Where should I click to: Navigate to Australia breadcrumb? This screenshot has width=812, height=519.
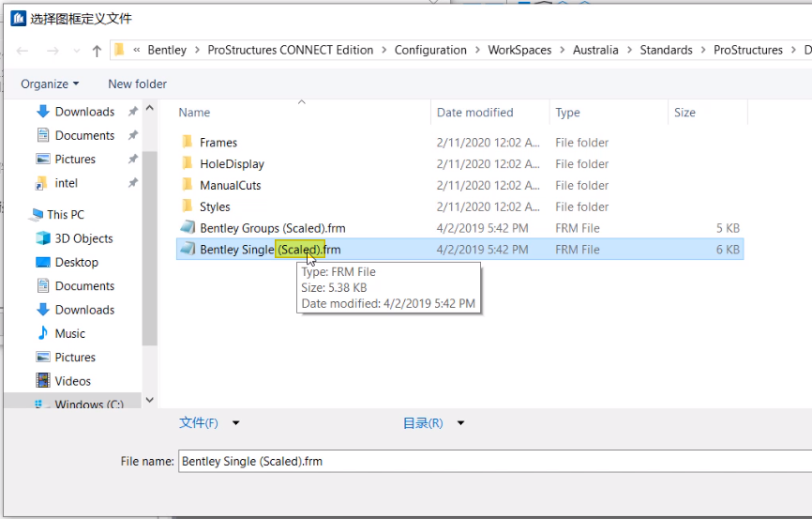[x=595, y=51]
